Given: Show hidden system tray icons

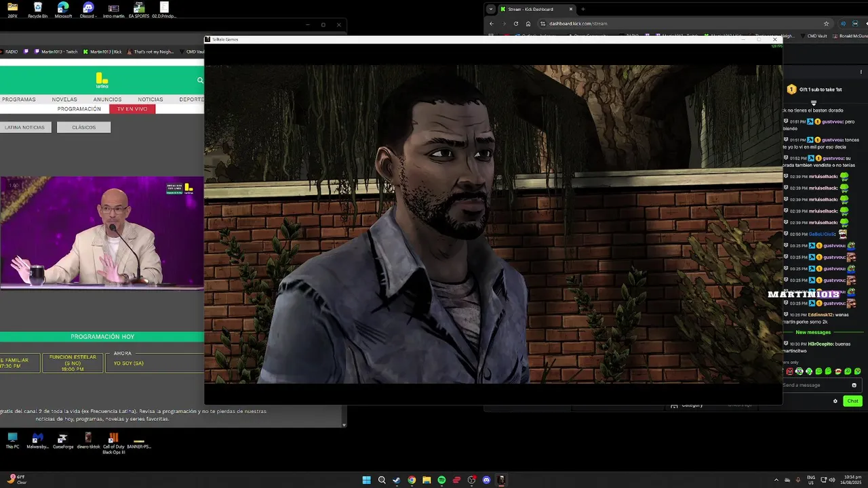Looking at the screenshot, I should pyautogui.click(x=776, y=479).
